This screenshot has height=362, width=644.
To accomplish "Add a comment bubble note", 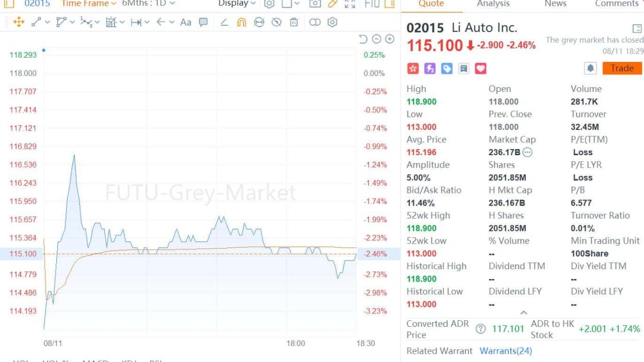I will point(203,22).
